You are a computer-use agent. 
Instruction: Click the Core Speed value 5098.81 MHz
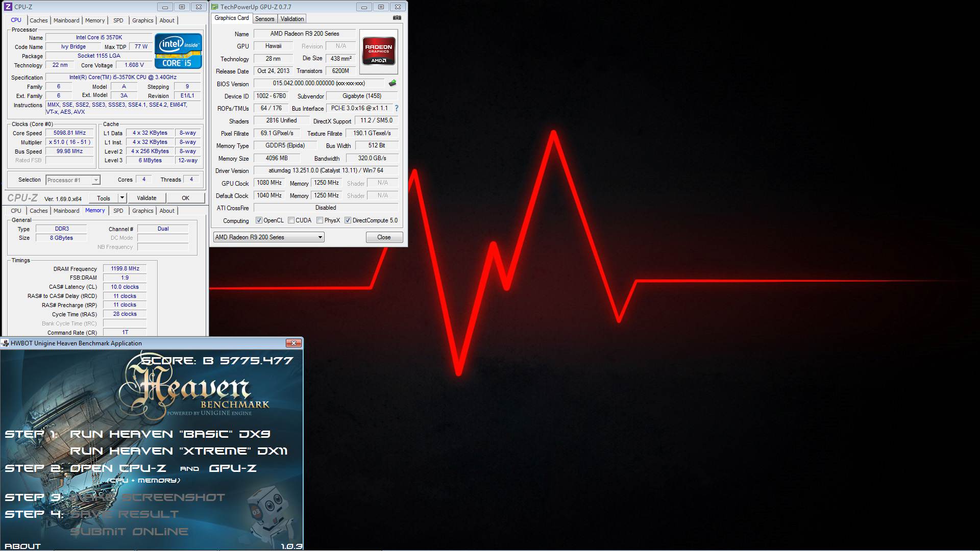click(x=70, y=133)
